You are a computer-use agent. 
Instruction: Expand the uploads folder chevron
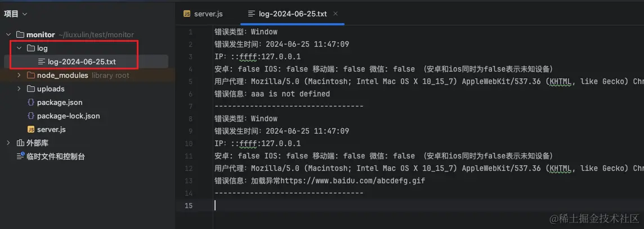coord(19,89)
